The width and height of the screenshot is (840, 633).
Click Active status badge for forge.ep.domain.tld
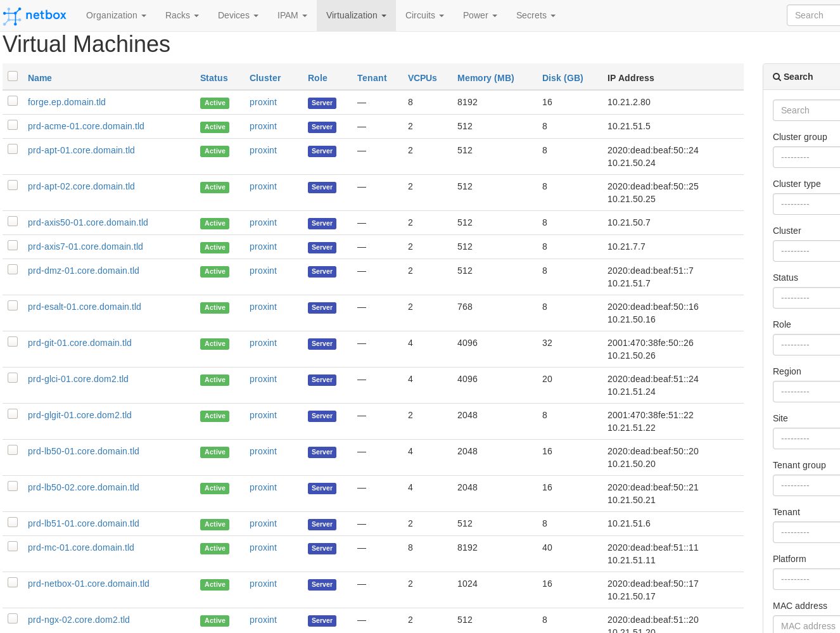(x=215, y=103)
